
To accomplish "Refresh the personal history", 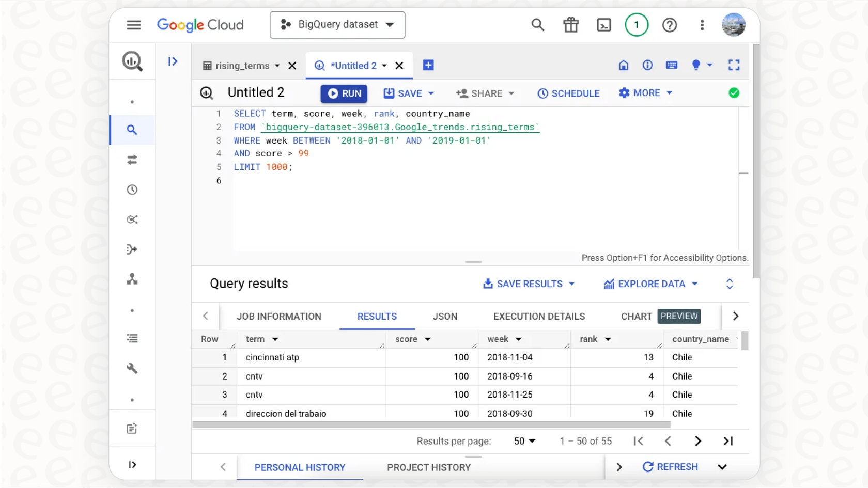I will pos(670,467).
